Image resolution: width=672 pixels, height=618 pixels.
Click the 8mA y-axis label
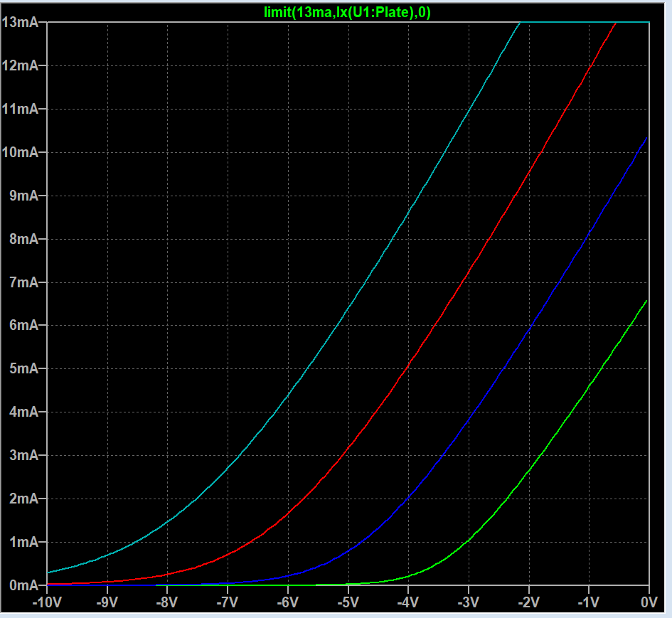tap(24, 239)
